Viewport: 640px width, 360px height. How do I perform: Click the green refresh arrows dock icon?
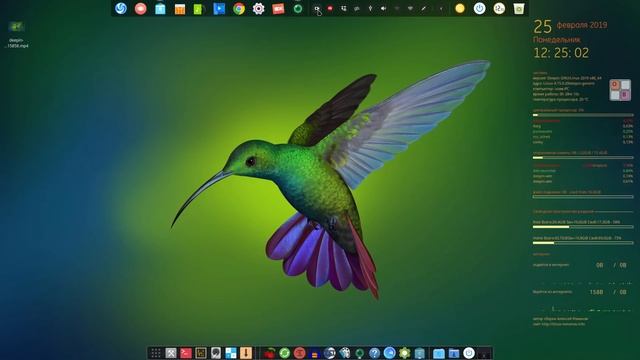(284, 353)
